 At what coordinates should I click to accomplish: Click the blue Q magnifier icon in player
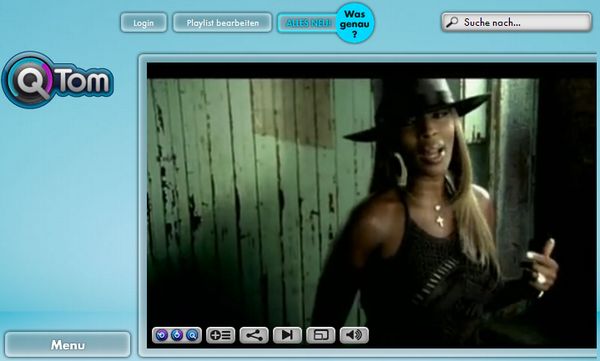click(x=192, y=335)
